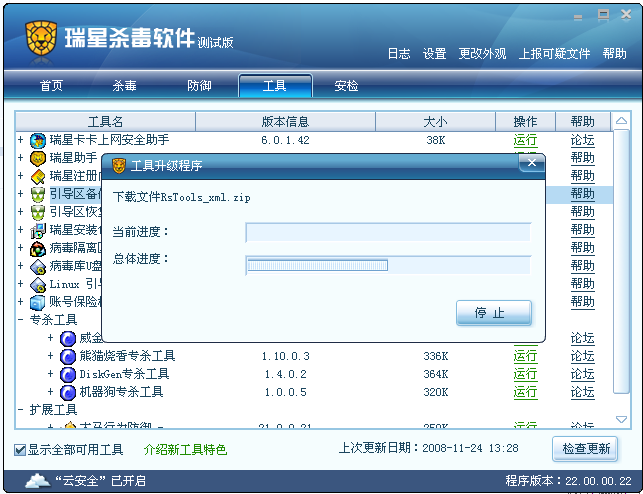Viewport: 643px width, 494px height.
Task: Click the 机器狗专杀工具 icon
Action: pyautogui.click(x=68, y=393)
